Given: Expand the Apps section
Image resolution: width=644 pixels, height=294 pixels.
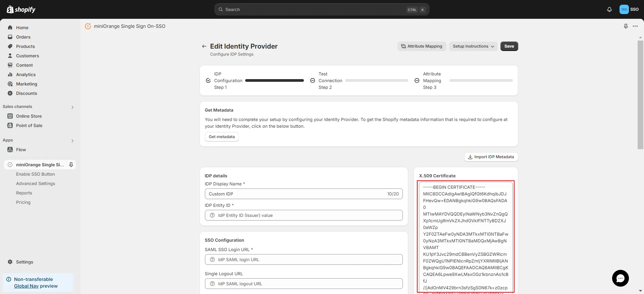Looking at the screenshot, I should point(72,141).
